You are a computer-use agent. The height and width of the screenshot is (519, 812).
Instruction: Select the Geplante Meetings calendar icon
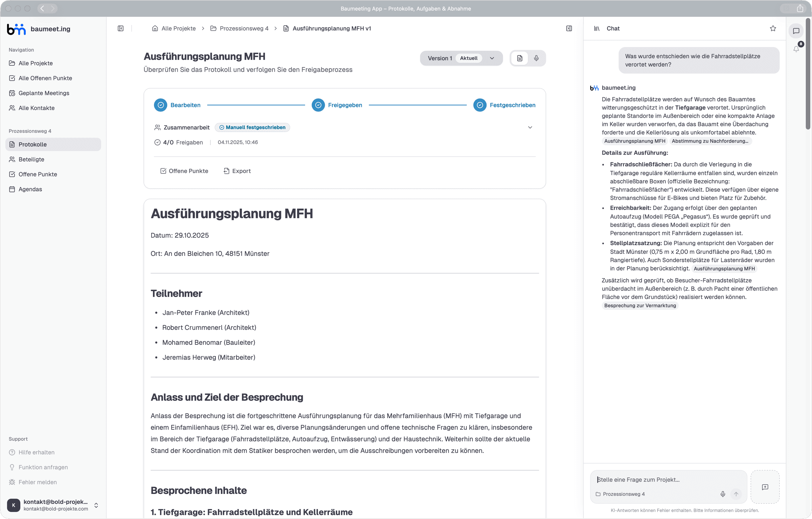pos(12,93)
